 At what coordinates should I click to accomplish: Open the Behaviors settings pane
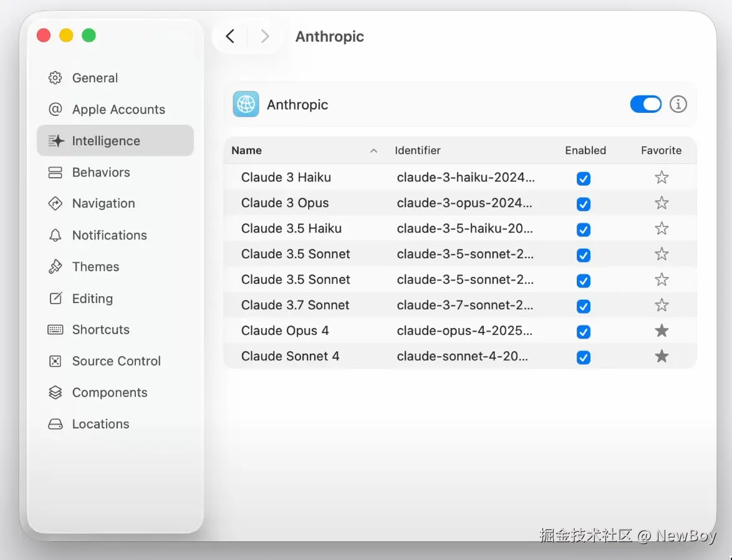point(115,172)
